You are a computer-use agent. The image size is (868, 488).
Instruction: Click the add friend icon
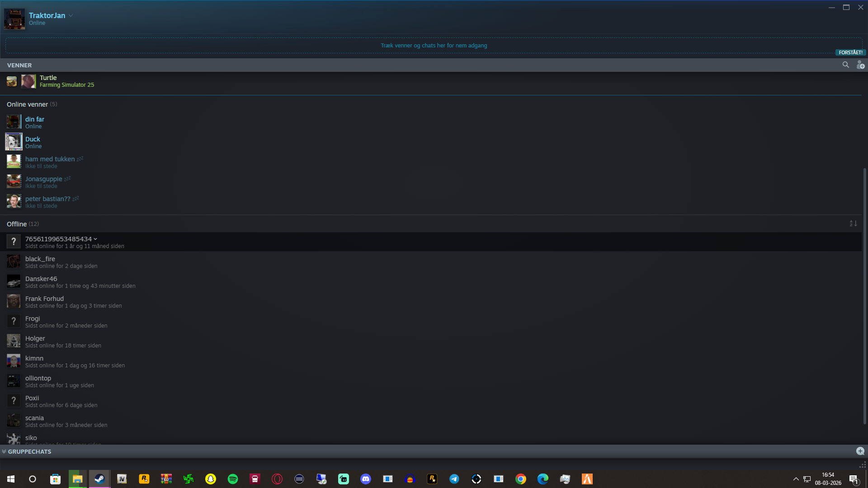(860, 65)
